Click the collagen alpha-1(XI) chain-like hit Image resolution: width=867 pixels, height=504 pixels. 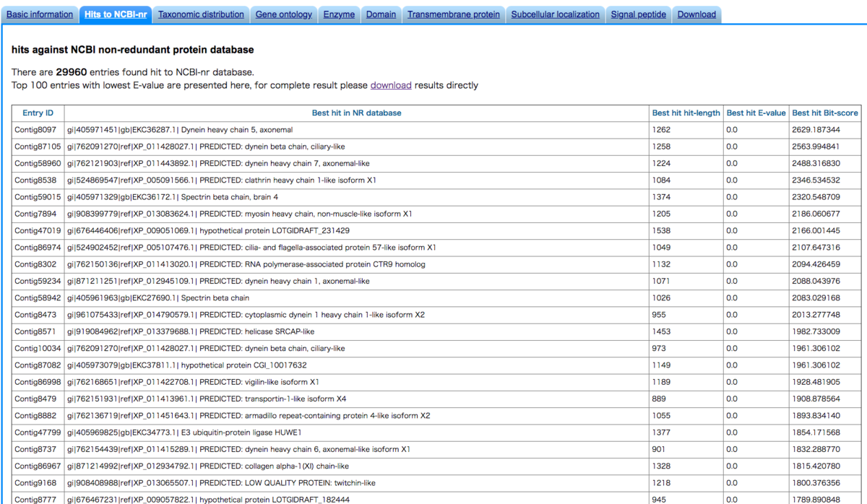[x=208, y=466]
